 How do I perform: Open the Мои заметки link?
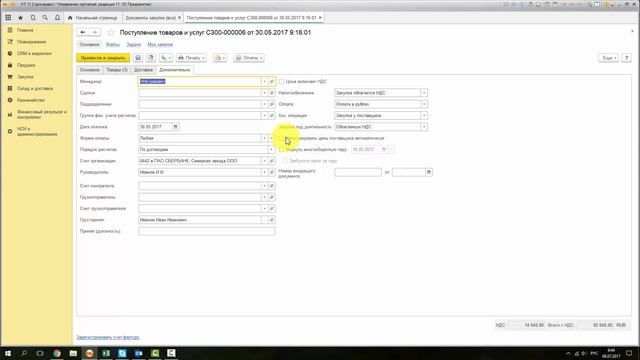160,44
